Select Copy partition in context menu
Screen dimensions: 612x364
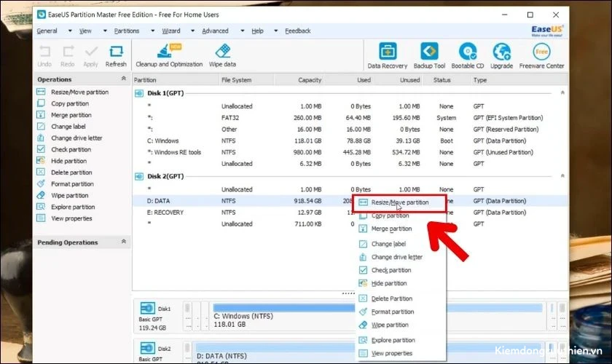pyautogui.click(x=401, y=215)
